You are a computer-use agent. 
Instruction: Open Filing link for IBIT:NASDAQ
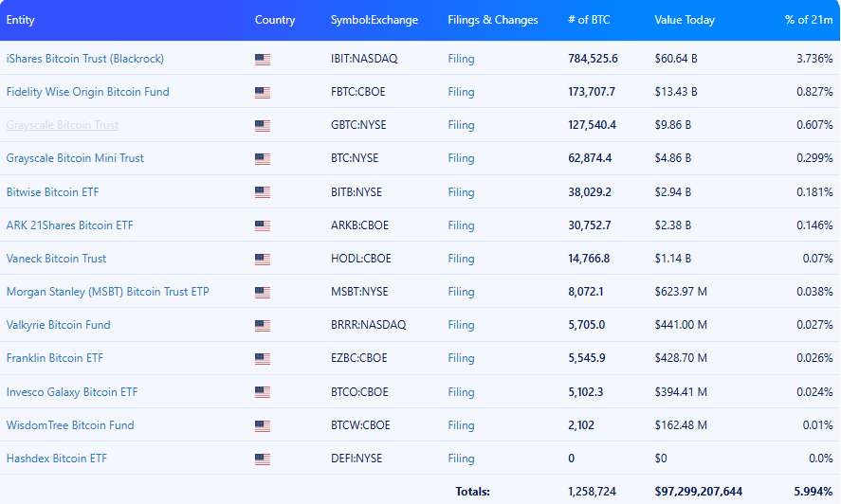tap(461, 59)
